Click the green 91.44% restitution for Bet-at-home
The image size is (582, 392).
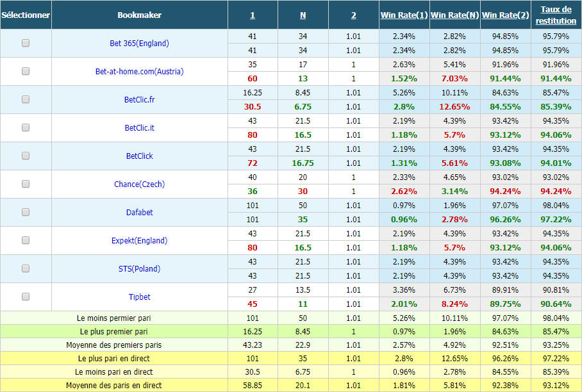click(x=556, y=79)
